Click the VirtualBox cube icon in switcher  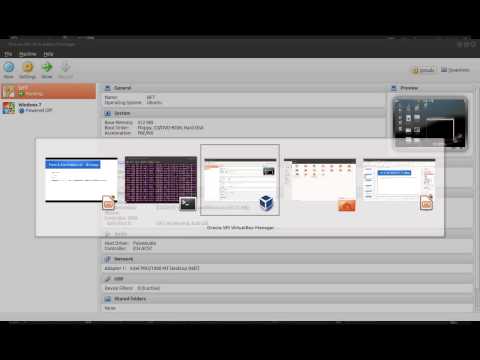266,203
